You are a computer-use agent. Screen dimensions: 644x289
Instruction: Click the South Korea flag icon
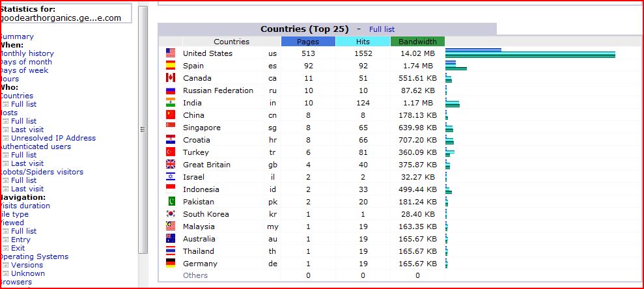(x=171, y=213)
